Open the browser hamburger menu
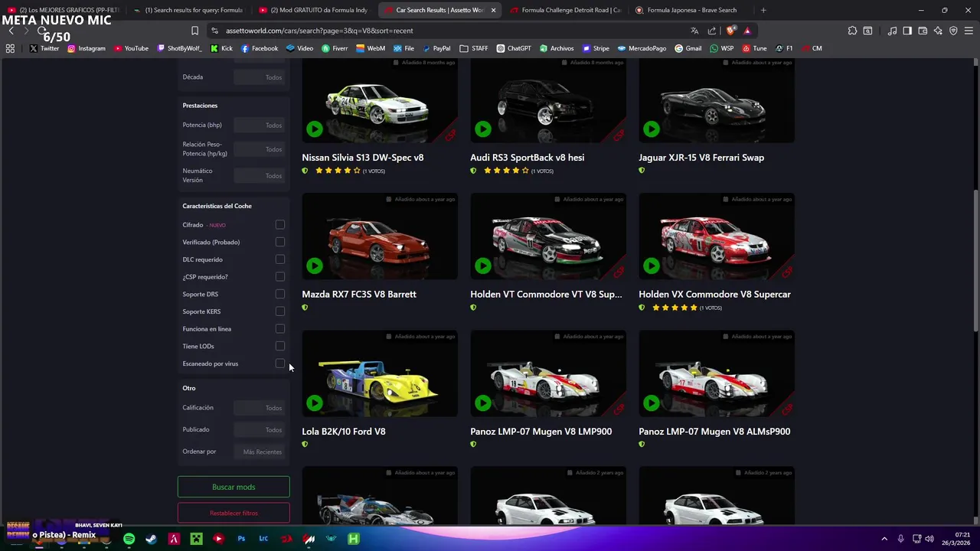The width and height of the screenshot is (980, 551). [969, 31]
